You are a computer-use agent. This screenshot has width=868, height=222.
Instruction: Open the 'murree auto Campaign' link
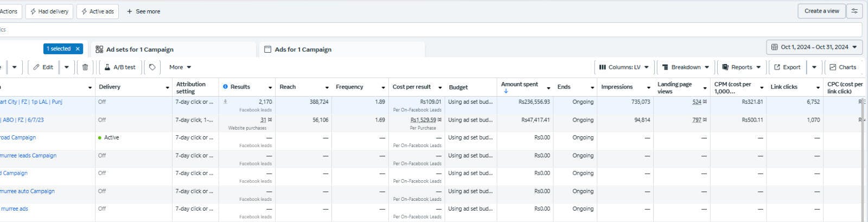[27, 191]
